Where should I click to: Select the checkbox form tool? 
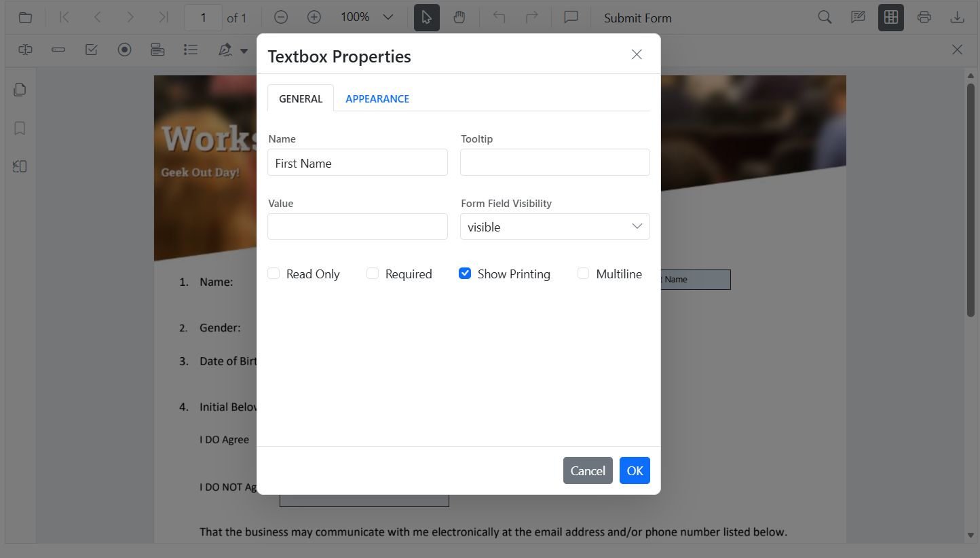91,50
